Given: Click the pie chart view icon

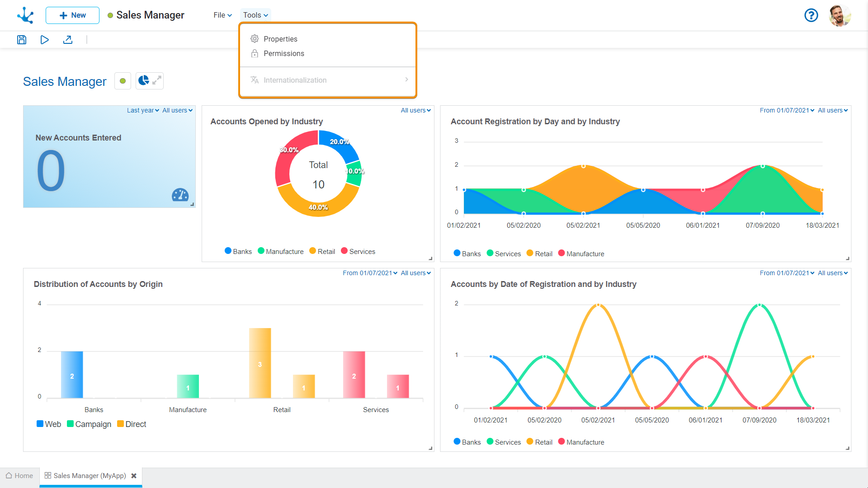Looking at the screenshot, I should tap(143, 81).
